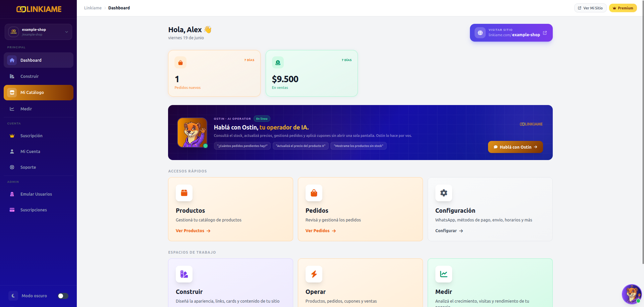Click the Hablá con Ostin button

(x=516, y=147)
